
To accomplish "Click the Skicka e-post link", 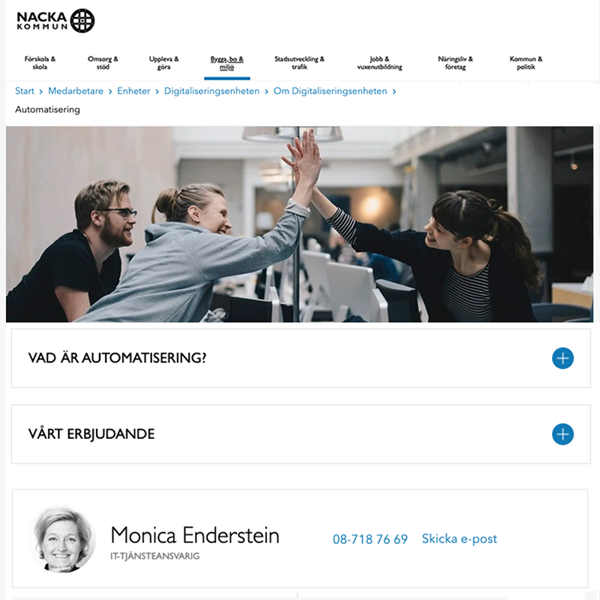I will 459,539.
